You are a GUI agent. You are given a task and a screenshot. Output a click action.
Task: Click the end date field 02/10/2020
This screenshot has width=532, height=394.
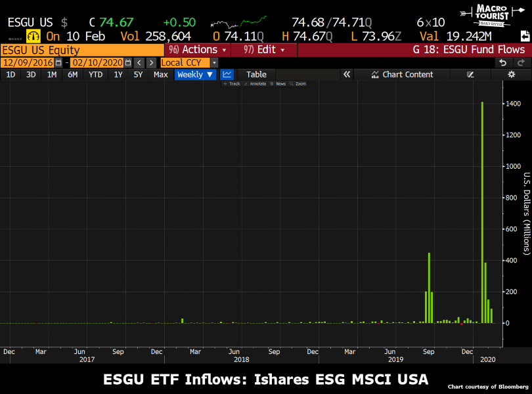tap(98, 63)
